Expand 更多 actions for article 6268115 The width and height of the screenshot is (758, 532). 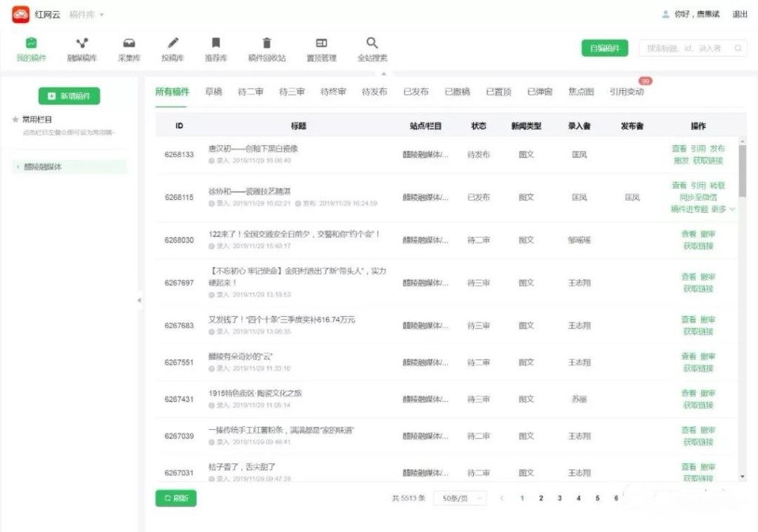(723, 209)
